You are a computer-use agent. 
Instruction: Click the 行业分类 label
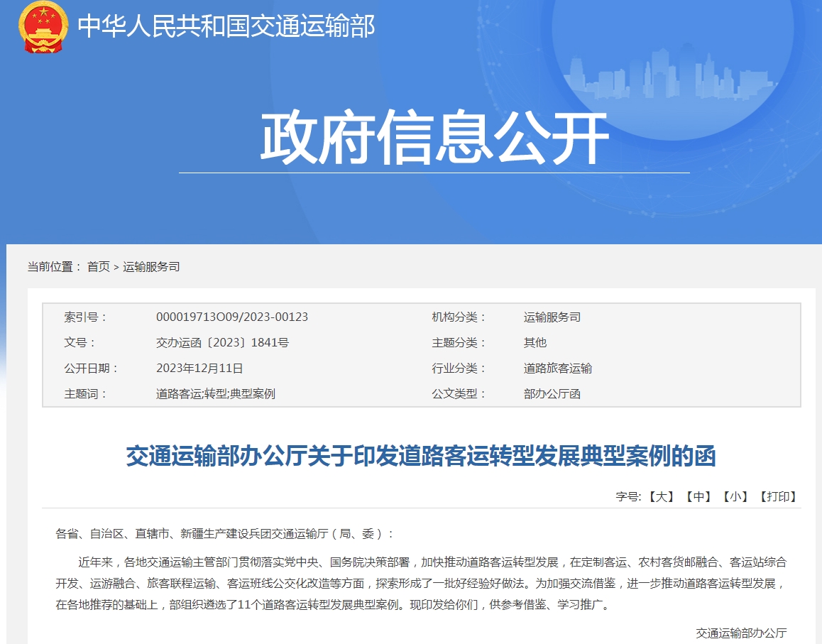tap(459, 368)
